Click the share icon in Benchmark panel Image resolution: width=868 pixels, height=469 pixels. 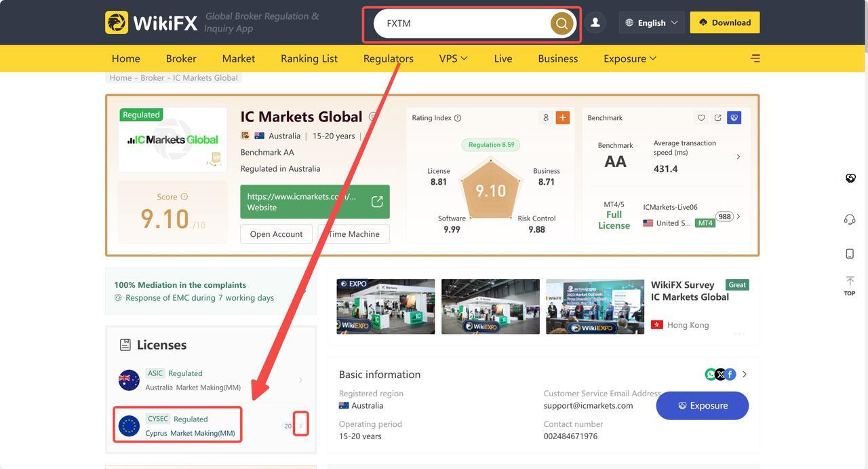click(717, 118)
